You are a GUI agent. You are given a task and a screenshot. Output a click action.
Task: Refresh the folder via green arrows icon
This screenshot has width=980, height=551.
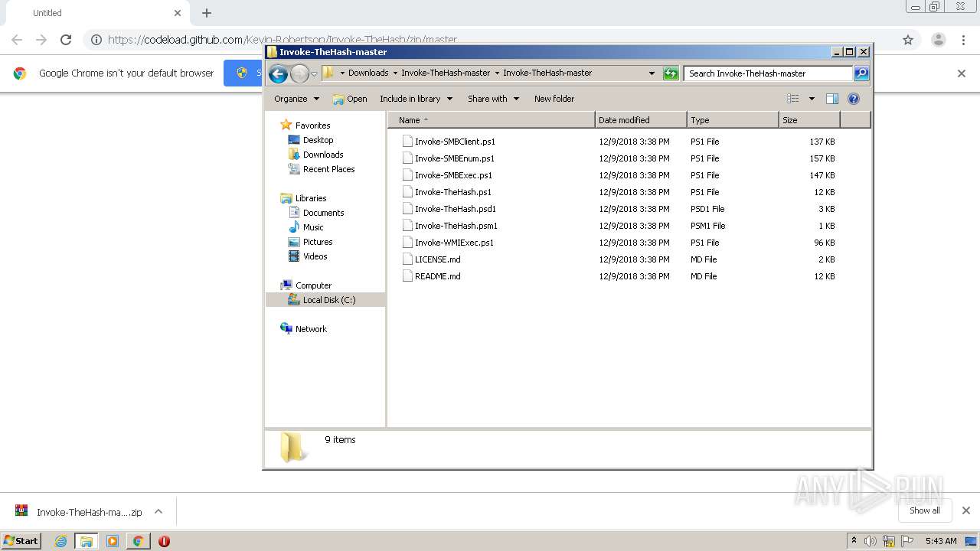tap(671, 73)
